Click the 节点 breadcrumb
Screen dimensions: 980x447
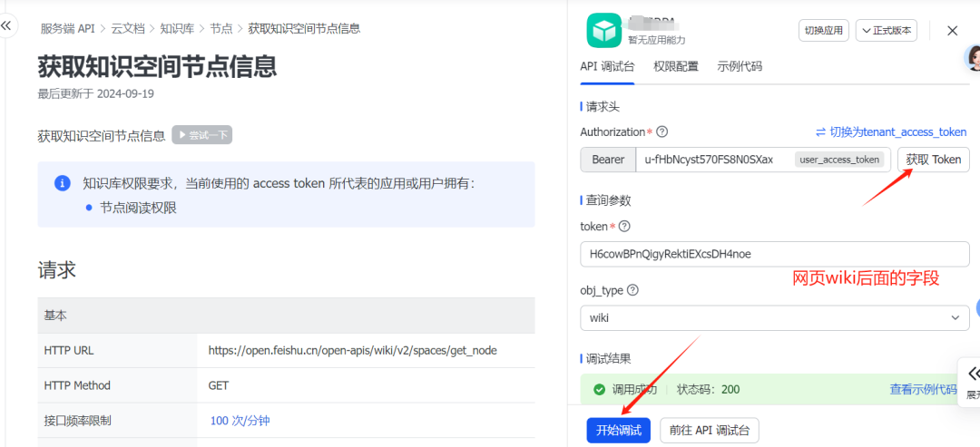(x=220, y=28)
